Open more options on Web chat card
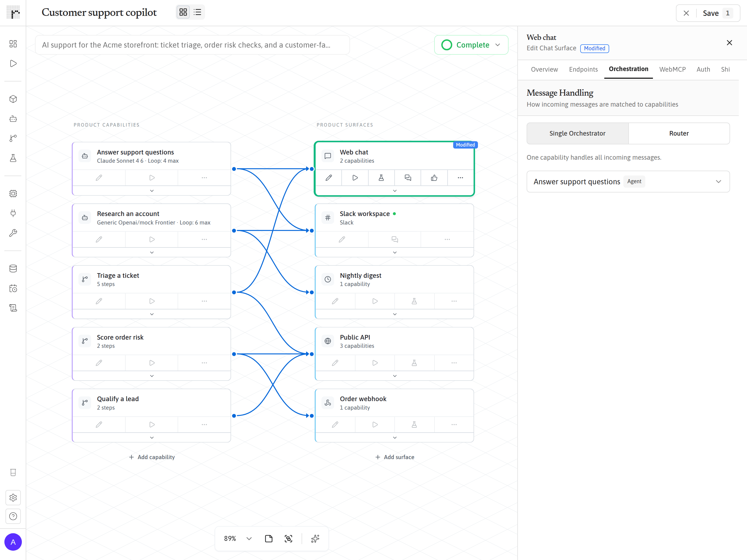The height and width of the screenshot is (560, 747). (460, 178)
